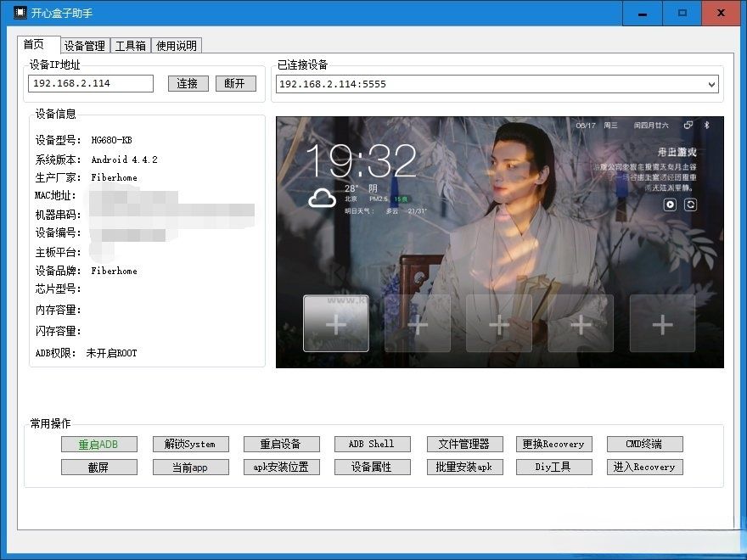Restart ADB with the 重启ADB button
747x560 pixels.
[98, 444]
